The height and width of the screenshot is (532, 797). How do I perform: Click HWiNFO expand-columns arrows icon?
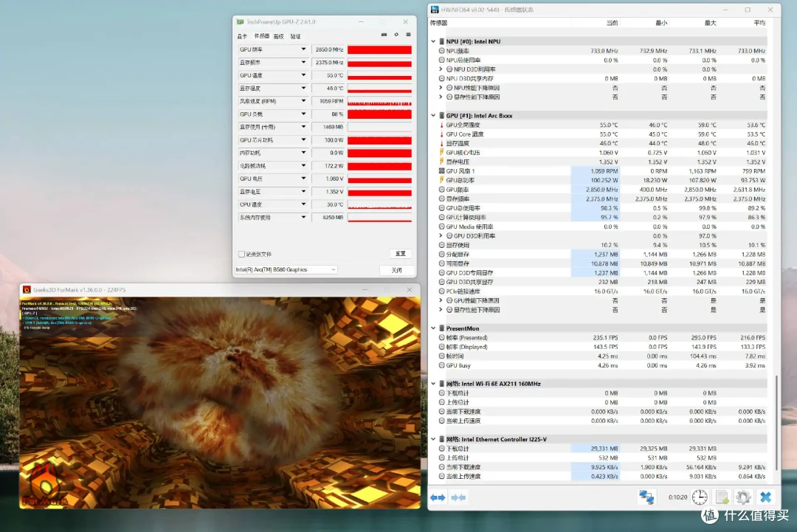[438, 497]
